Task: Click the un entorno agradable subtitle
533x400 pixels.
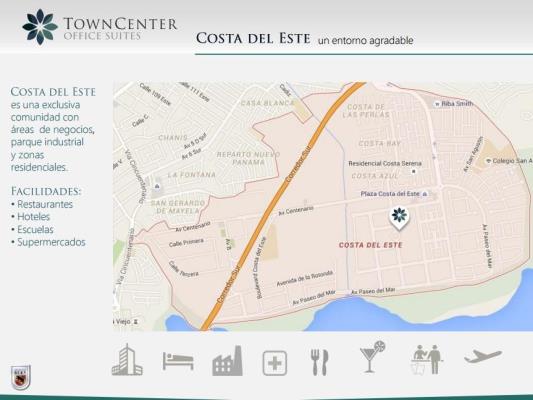Action: coord(365,40)
